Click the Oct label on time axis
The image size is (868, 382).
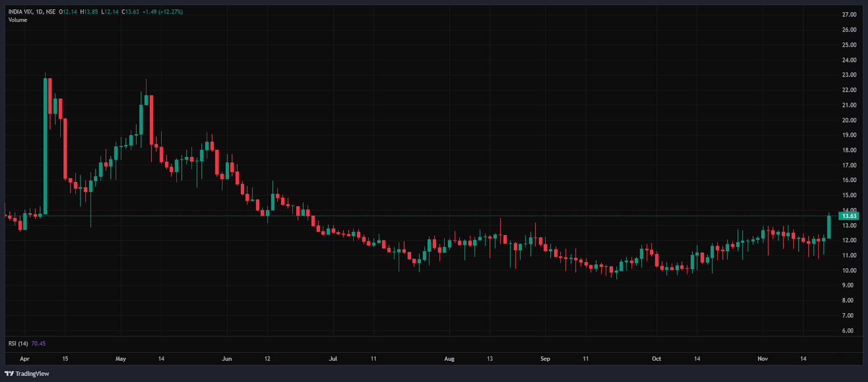pyautogui.click(x=656, y=359)
